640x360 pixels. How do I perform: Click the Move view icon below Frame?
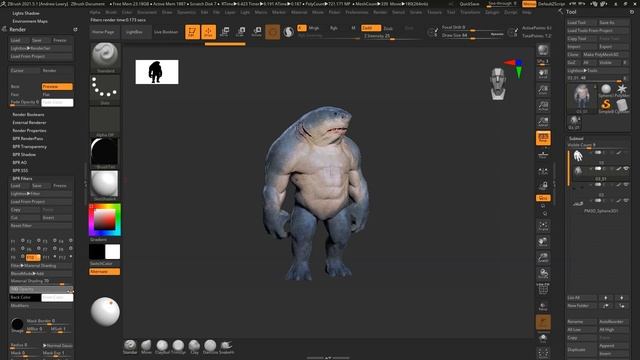[x=543, y=242]
